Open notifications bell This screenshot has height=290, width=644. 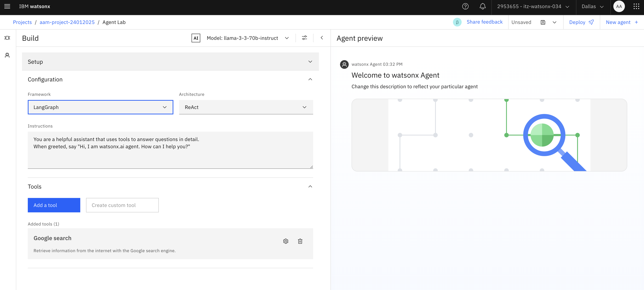click(x=483, y=6)
